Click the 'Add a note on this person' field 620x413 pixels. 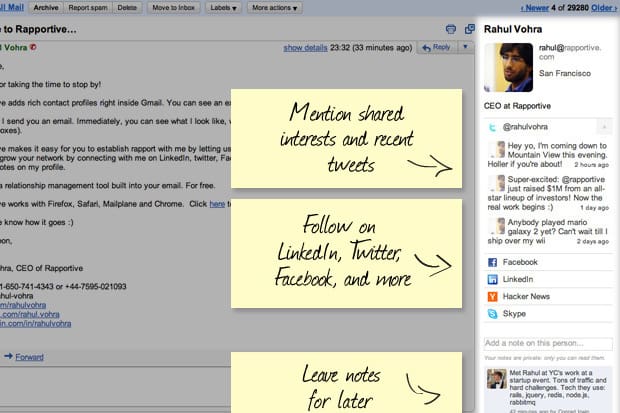[547, 344]
